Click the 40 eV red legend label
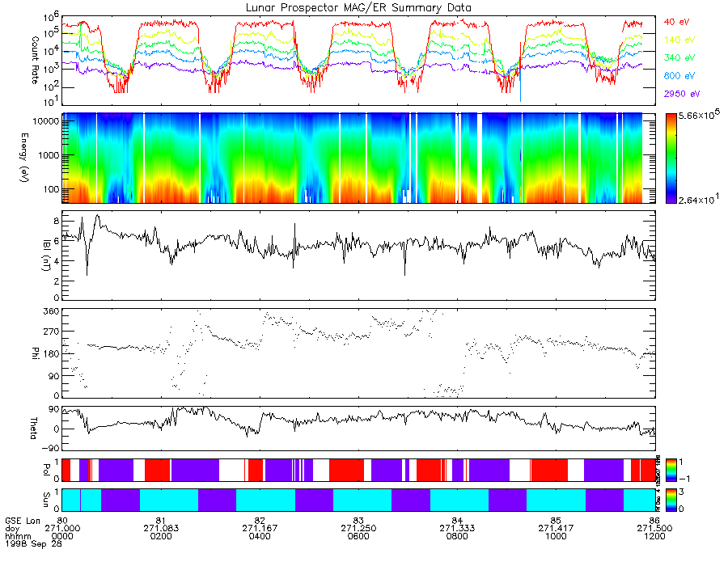 click(x=676, y=23)
